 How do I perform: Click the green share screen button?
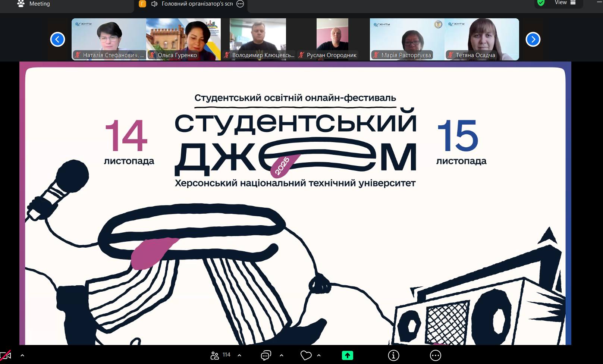(x=347, y=355)
